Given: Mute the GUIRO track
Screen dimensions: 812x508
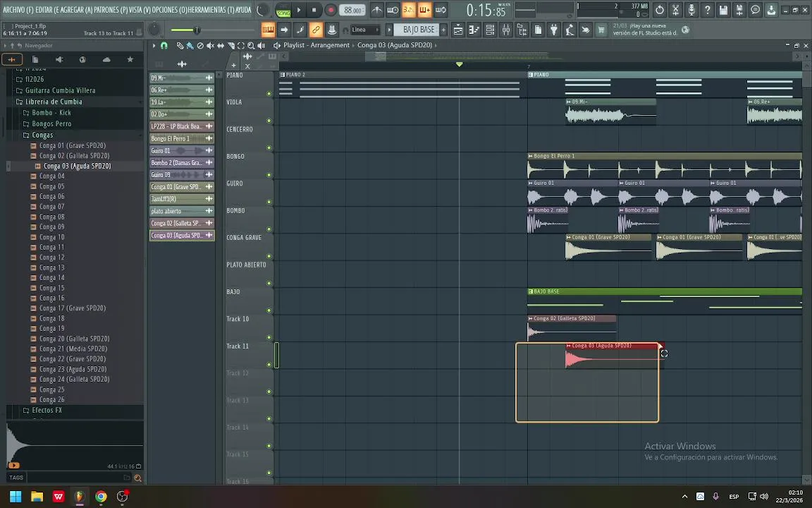Looking at the screenshot, I should (269, 202).
